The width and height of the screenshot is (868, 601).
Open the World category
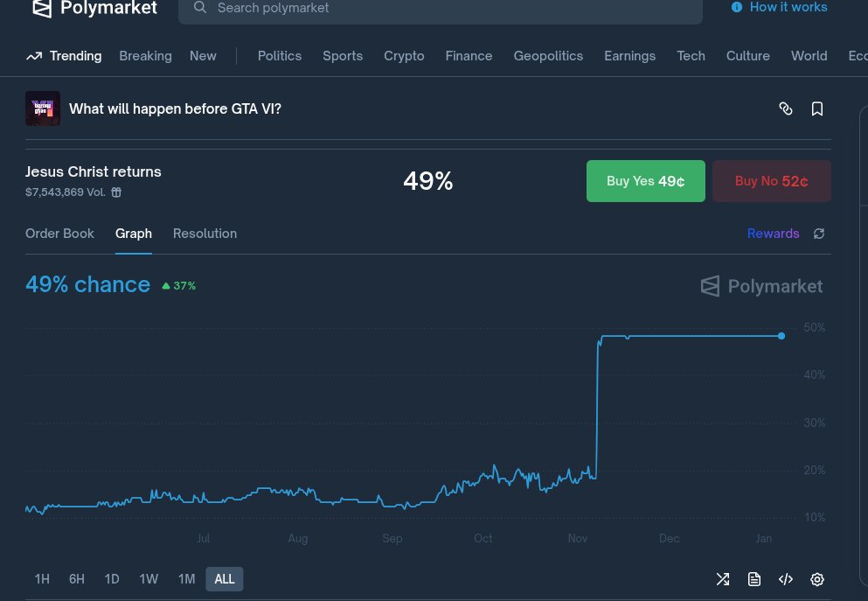tap(809, 56)
